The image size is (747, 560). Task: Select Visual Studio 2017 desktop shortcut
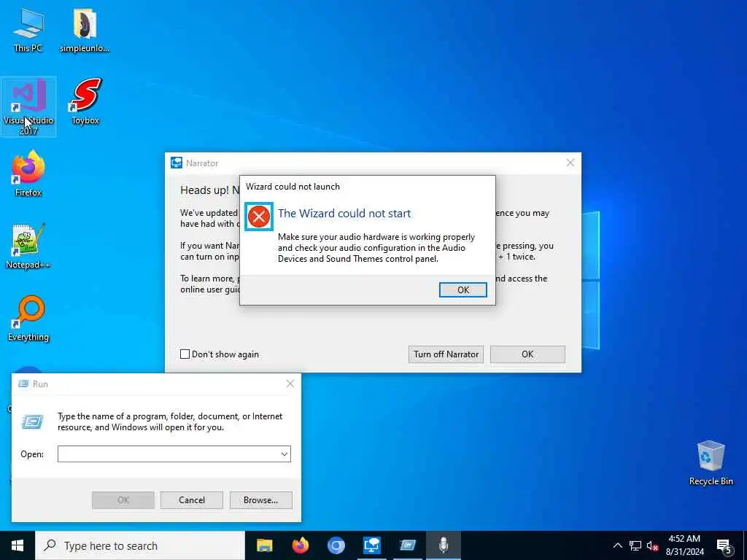coord(28,106)
